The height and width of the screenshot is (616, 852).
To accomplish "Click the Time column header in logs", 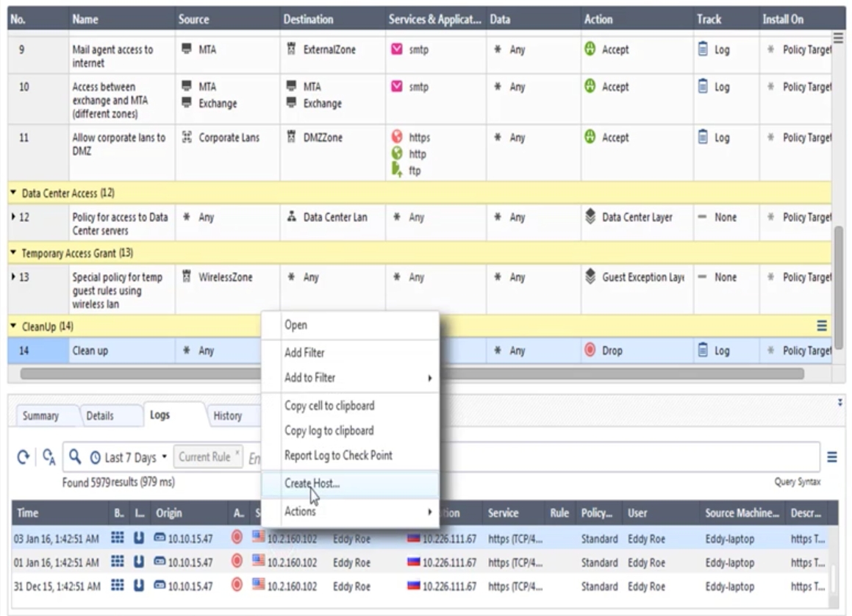I will (x=27, y=513).
